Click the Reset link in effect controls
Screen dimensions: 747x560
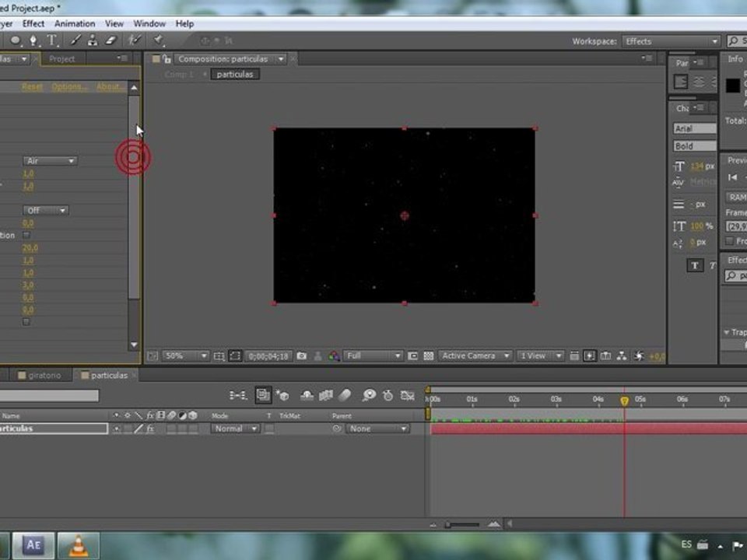point(32,86)
